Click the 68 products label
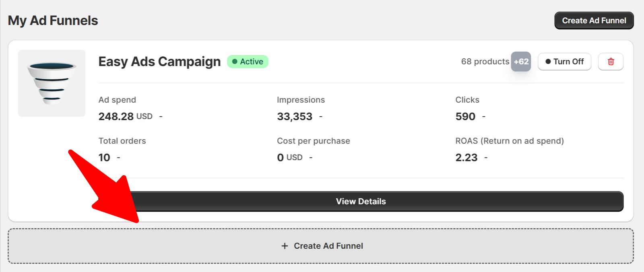The width and height of the screenshot is (644, 272). 485,62
